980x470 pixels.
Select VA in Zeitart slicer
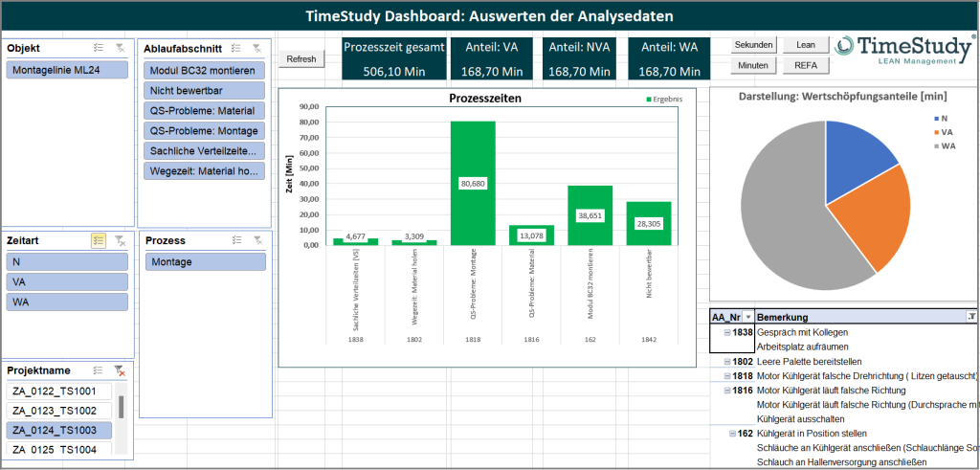pyautogui.click(x=68, y=281)
